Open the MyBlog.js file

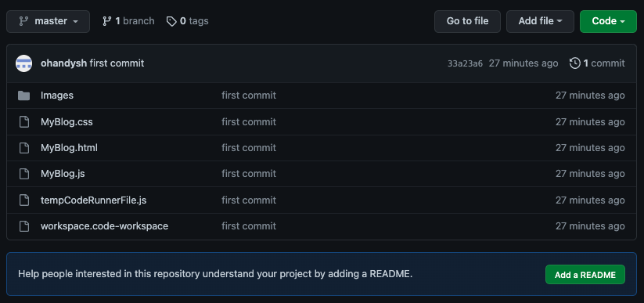tap(63, 174)
